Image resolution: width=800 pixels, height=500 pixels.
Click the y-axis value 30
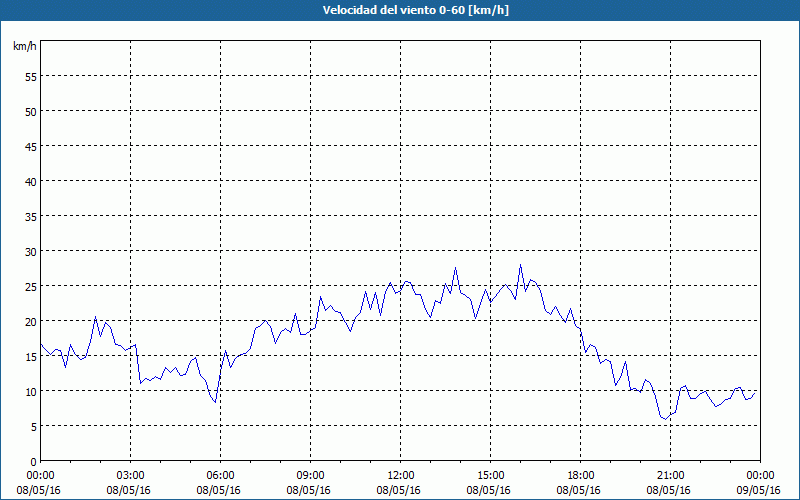(x=31, y=252)
